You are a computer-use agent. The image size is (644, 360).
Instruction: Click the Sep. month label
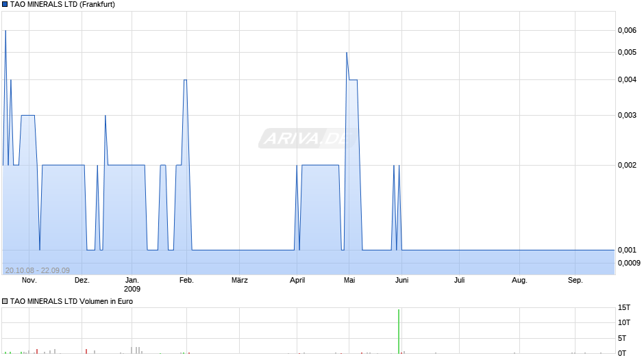pos(575,281)
